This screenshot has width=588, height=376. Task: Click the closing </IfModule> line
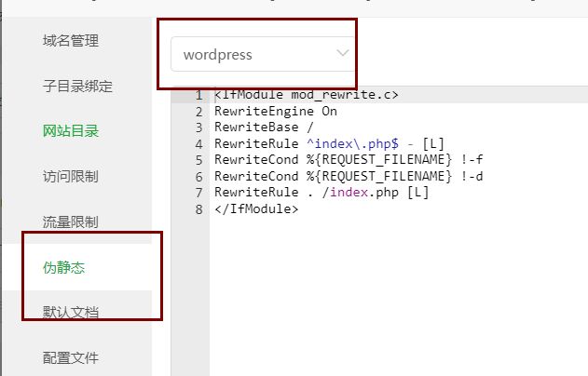pyautogui.click(x=256, y=208)
